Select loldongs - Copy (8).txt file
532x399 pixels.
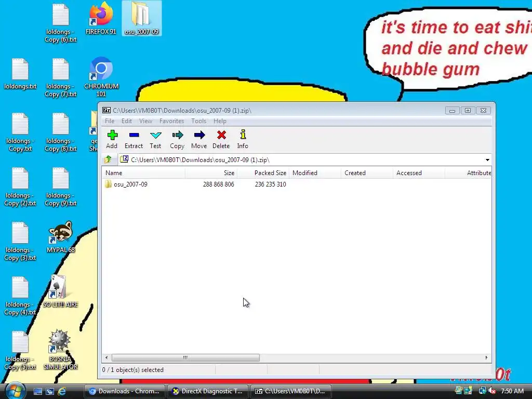pos(61,132)
